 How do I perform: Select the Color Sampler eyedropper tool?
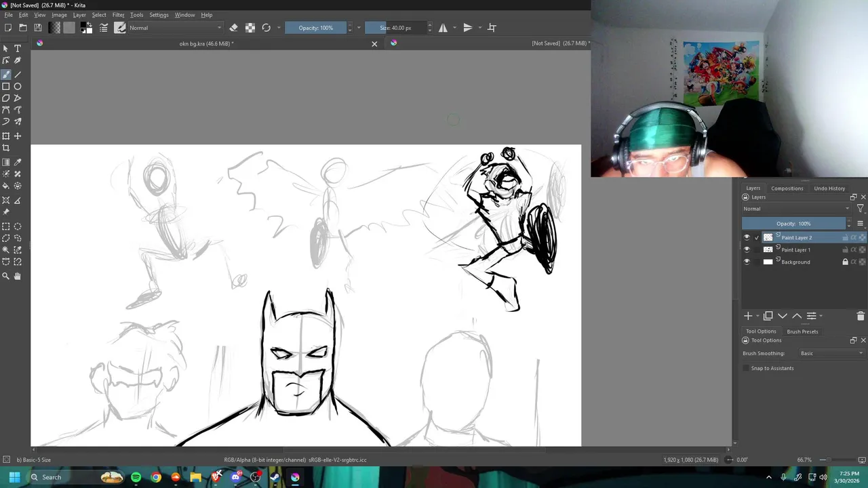[x=18, y=163]
